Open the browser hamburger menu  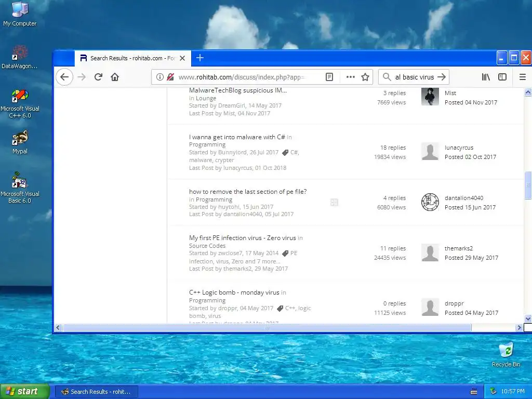click(x=523, y=77)
